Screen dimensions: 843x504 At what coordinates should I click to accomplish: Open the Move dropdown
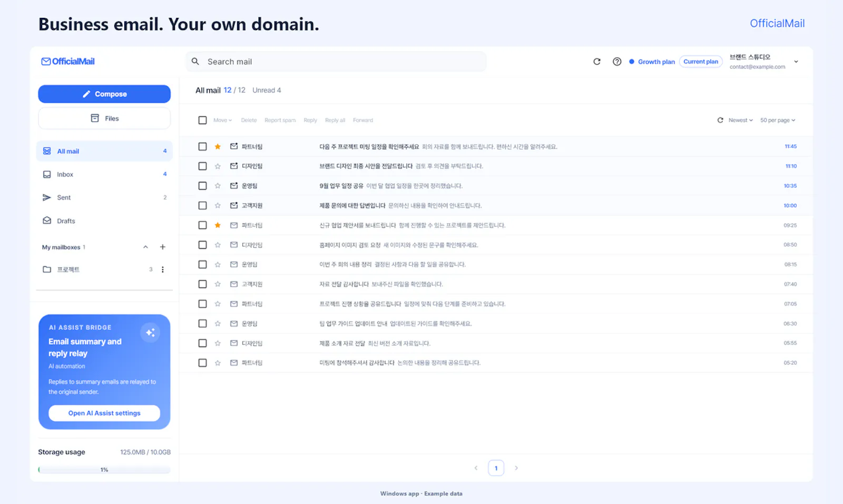point(222,120)
